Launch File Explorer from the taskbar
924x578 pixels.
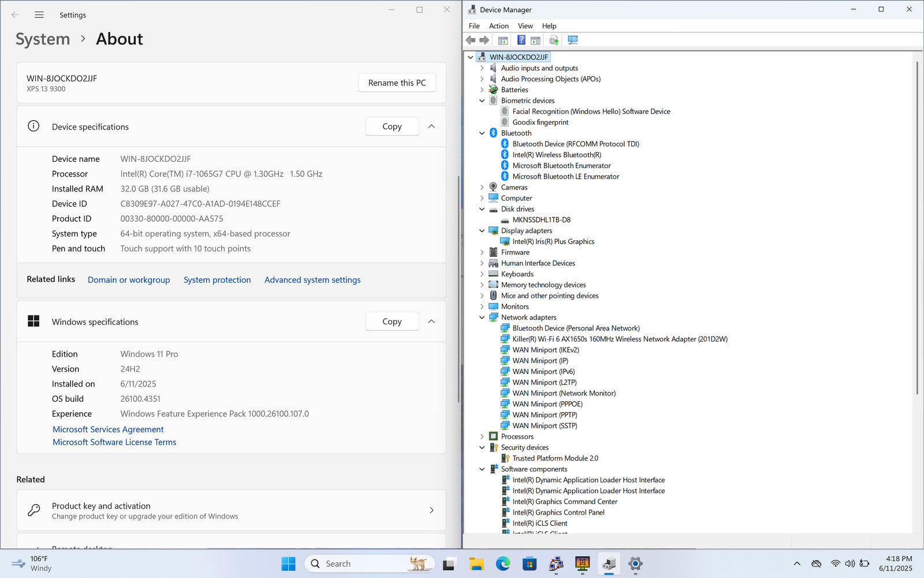476,564
